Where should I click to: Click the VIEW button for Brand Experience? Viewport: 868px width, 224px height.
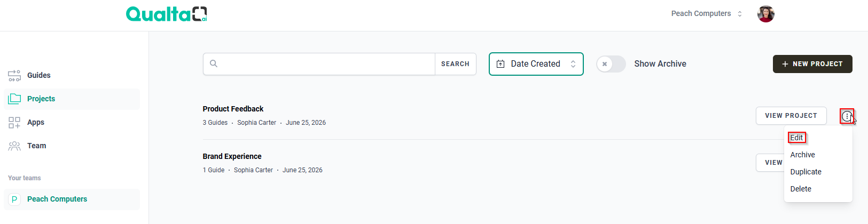770,163
